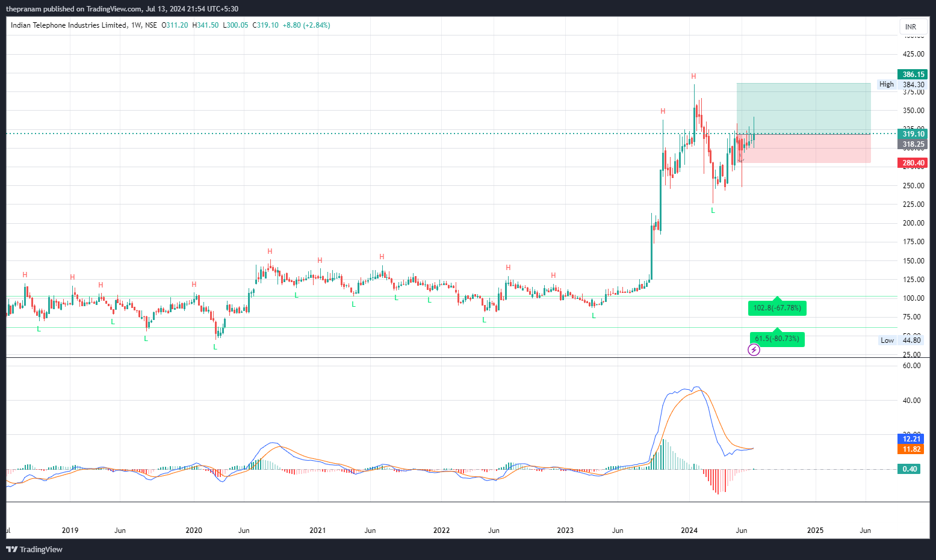This screenshot has width=936, height=560.
Task: Click the 2025 label on the time axis
Action: point(815,531)
